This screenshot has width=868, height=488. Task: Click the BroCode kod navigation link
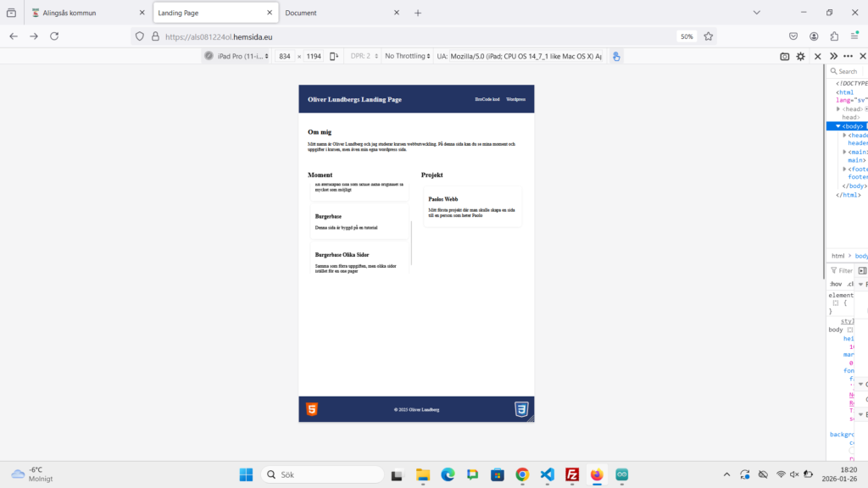487,100
